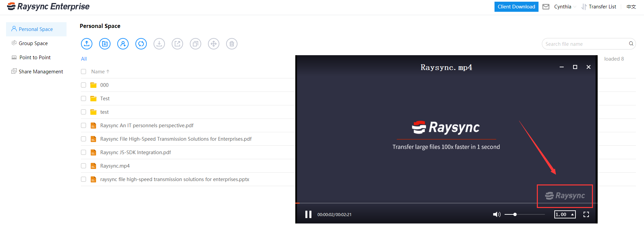The width and height of the screenshot is (644, 243).
Task: Open the mail messages envelope icon
Action: pos(546,7)
